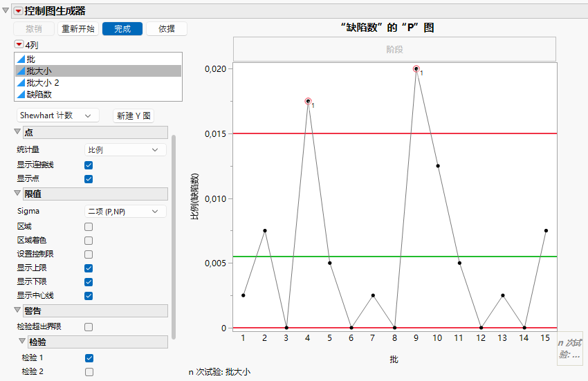Click the 0,020 Y axis tick label
The width and height of the screenshot is (588, 381).
point(216,69)
